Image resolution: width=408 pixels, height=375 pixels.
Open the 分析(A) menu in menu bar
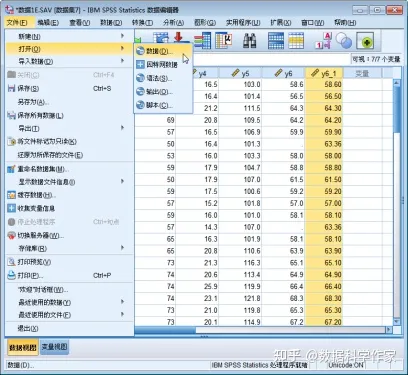click(173, 23)
